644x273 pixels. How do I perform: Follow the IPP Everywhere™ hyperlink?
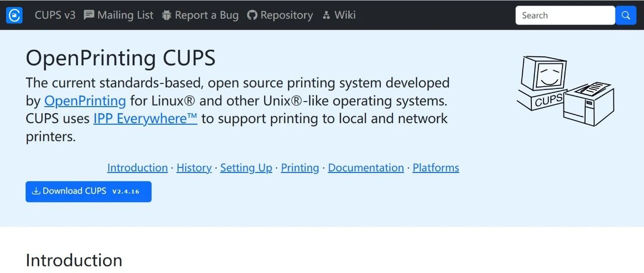click(x=145, y=119)
